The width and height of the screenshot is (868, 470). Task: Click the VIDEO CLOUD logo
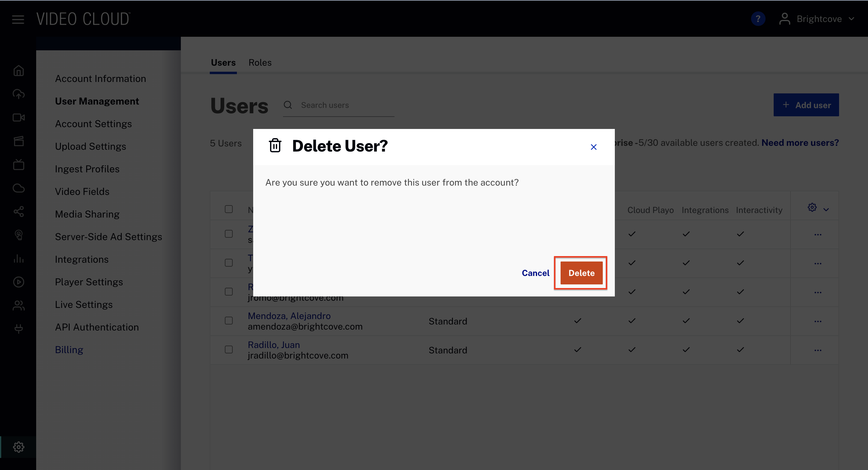tap(83, 19)
